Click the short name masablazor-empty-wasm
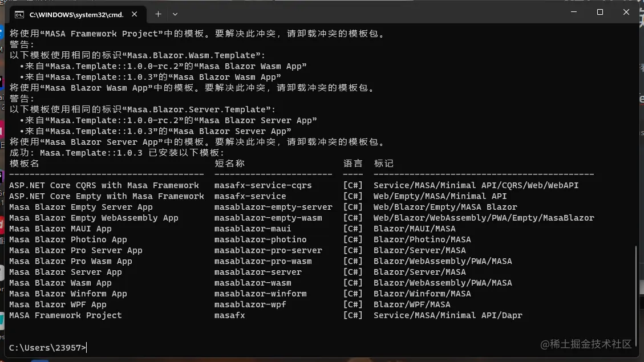 (268, 218)
